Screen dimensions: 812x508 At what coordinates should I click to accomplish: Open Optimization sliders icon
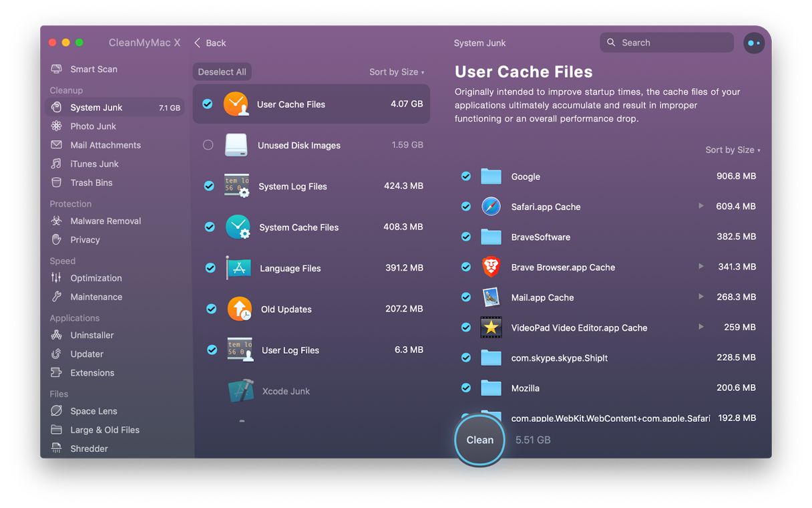(57, 277)
